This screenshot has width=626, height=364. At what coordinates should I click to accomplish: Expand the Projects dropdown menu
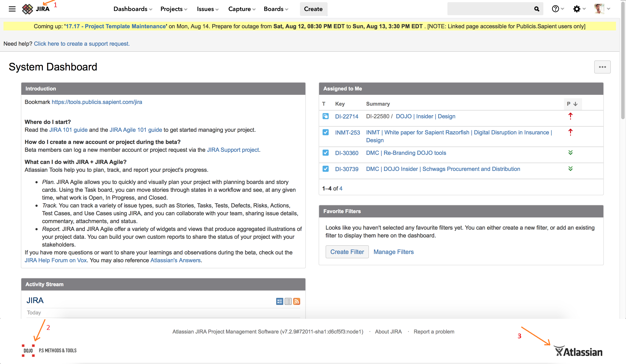tap(174, 9)
